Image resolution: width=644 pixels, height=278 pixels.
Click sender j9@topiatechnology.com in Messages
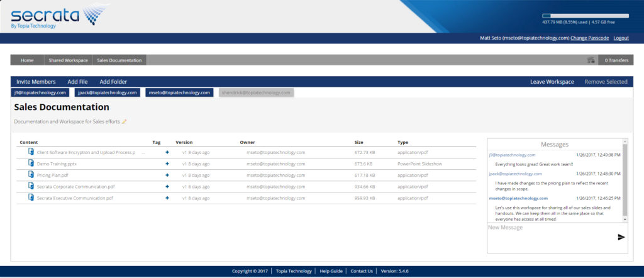click(x=512, y=155)
